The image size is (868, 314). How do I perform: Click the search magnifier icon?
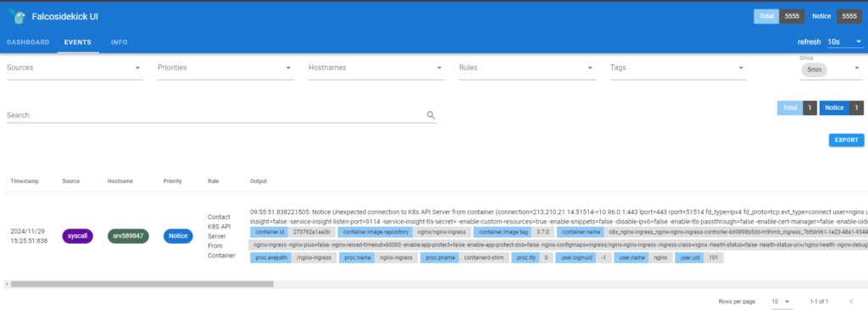[431, 115]
